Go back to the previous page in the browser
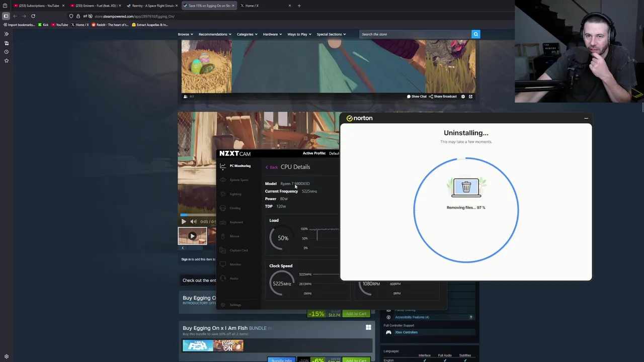The height and width of the screenshot is (362, 644). pos(15,16)
